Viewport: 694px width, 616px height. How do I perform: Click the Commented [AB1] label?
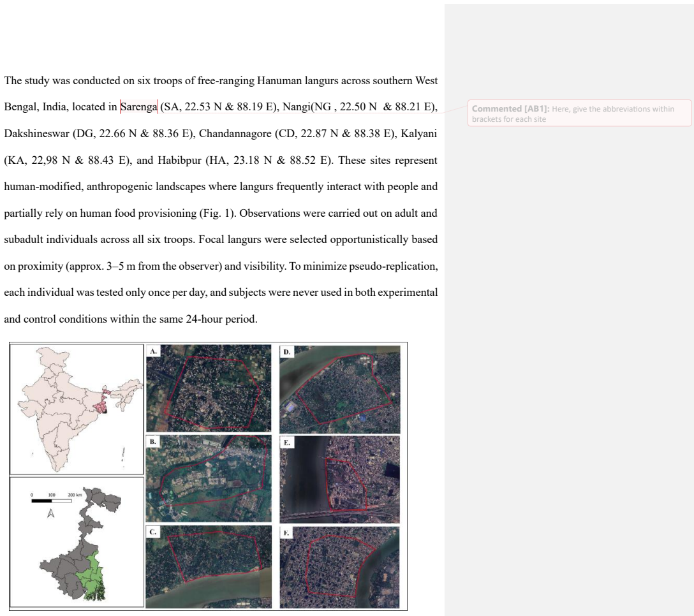click(x=510, y=109)
